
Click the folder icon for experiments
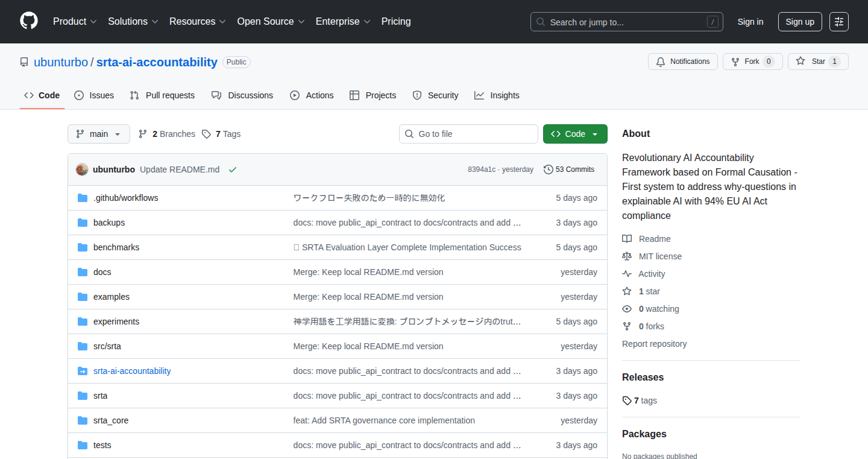pyautogui.click(x=83, y=321)
